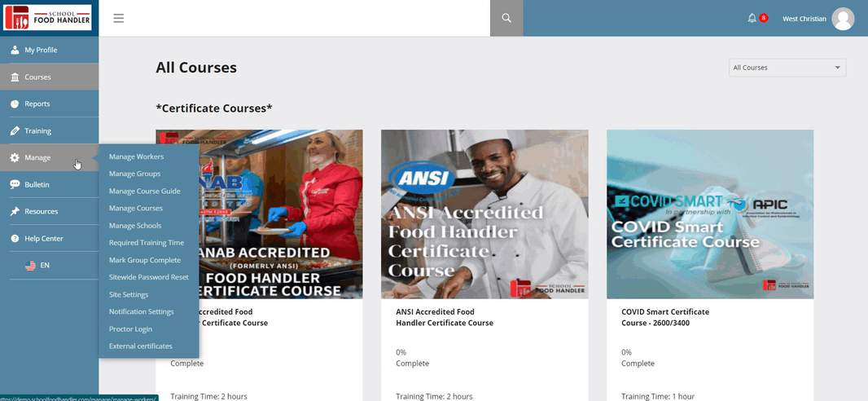Choose Mark Group Complete from submenu
The image size is (868, 401).
(145, 260)
